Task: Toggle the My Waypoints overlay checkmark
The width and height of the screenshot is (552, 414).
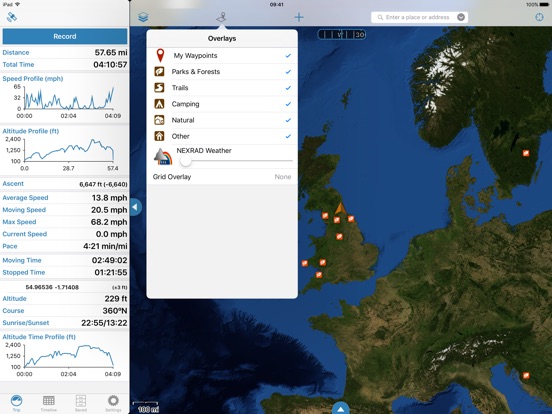Action: pyautogui.click(x=288, y=56)
